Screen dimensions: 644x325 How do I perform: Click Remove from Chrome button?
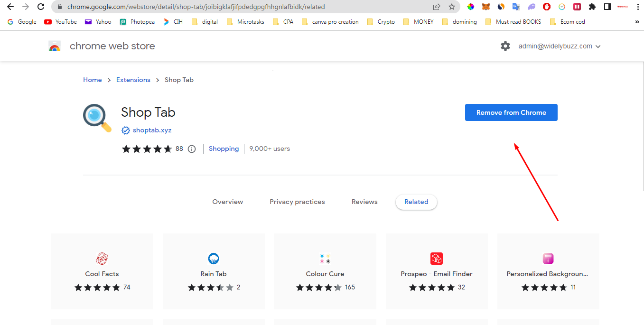point(511,112)
